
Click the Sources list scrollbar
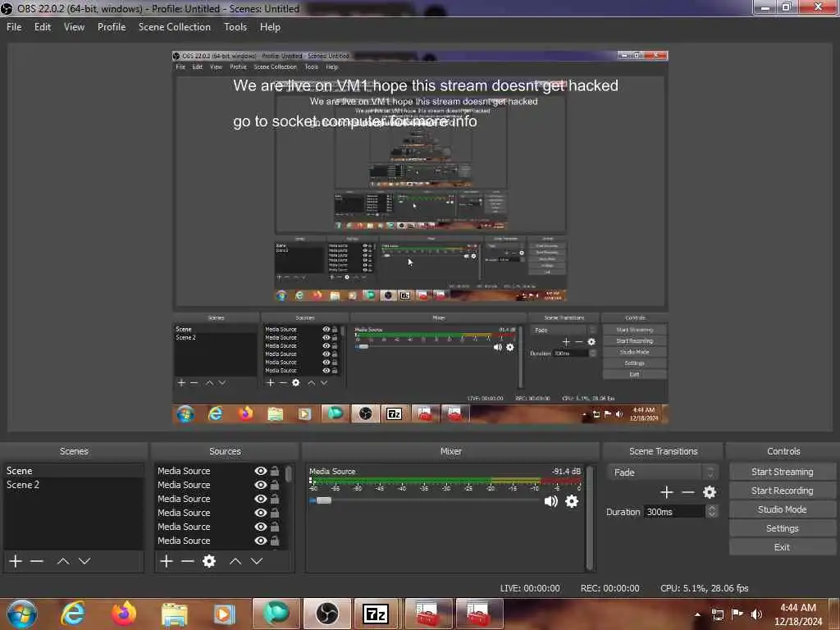[289, 473]
